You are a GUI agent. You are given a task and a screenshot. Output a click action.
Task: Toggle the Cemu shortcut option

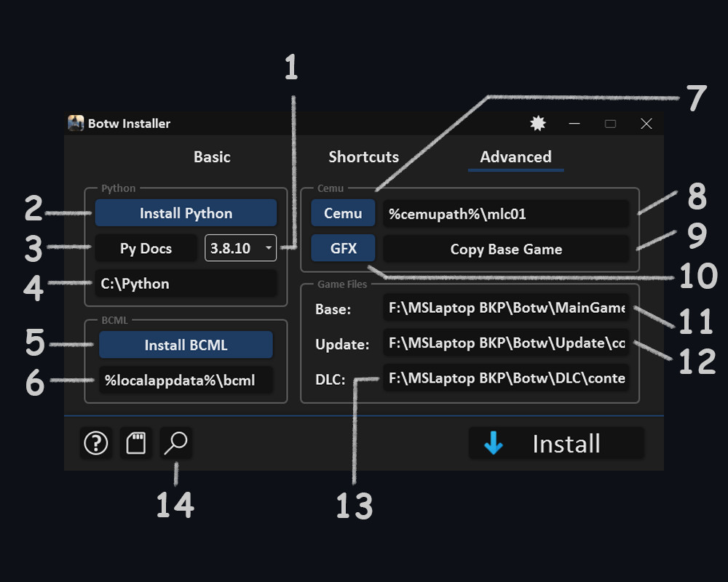coord(343,212)
